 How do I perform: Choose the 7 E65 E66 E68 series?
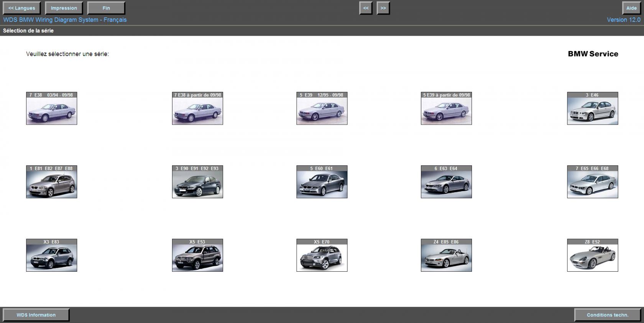click(593, 182)
